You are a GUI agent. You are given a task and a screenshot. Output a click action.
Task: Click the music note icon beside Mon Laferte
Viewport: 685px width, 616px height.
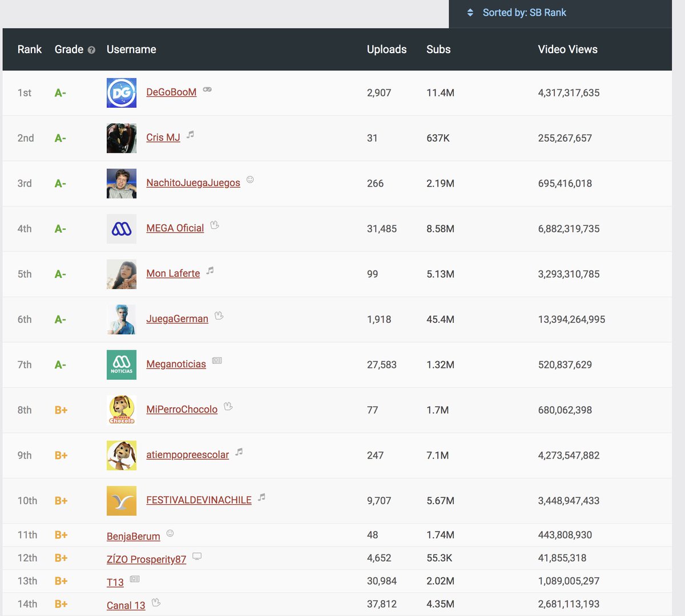210,270
